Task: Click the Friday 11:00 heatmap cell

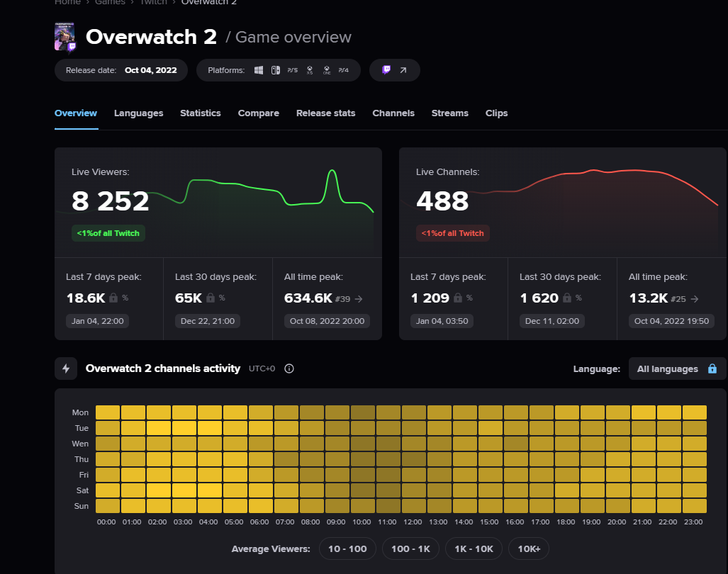Action: point(388,475)
